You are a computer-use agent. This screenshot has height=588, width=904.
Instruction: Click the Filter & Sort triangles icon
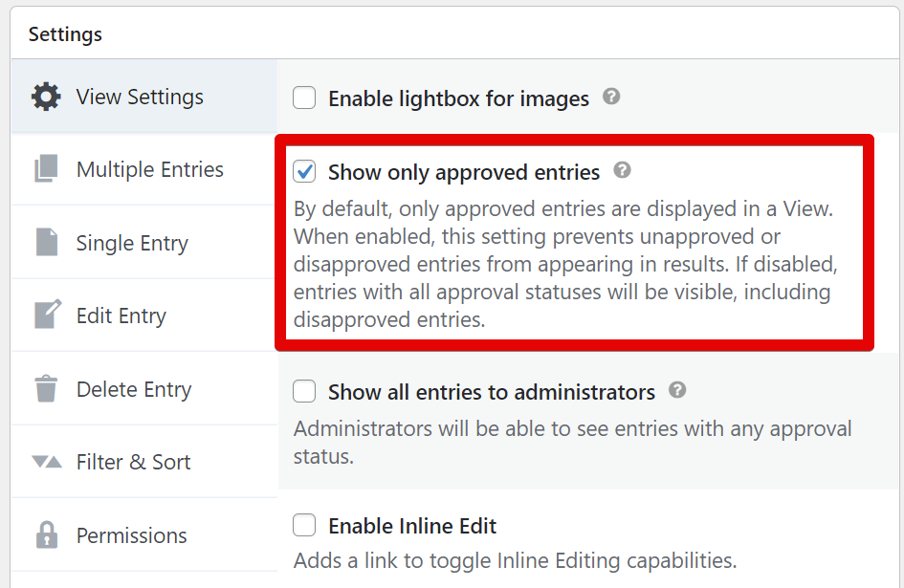point(47,462)
